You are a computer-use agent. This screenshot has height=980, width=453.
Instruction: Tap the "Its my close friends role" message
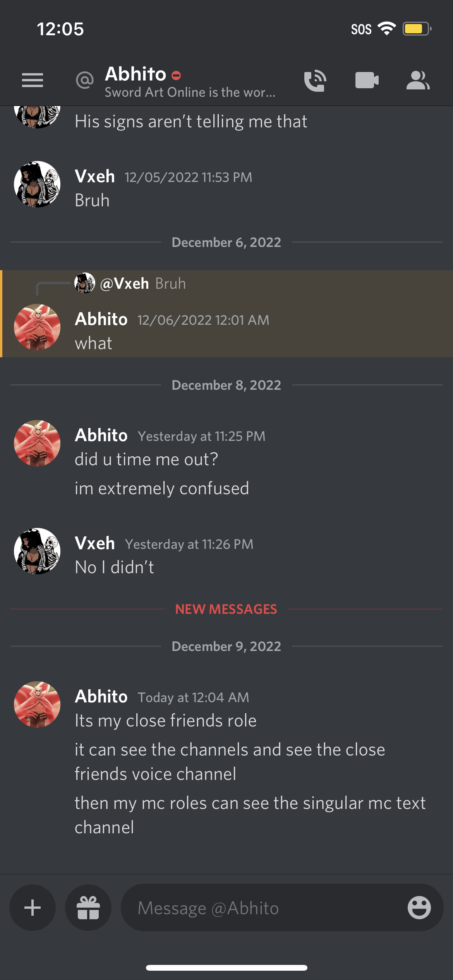[166, 721]
